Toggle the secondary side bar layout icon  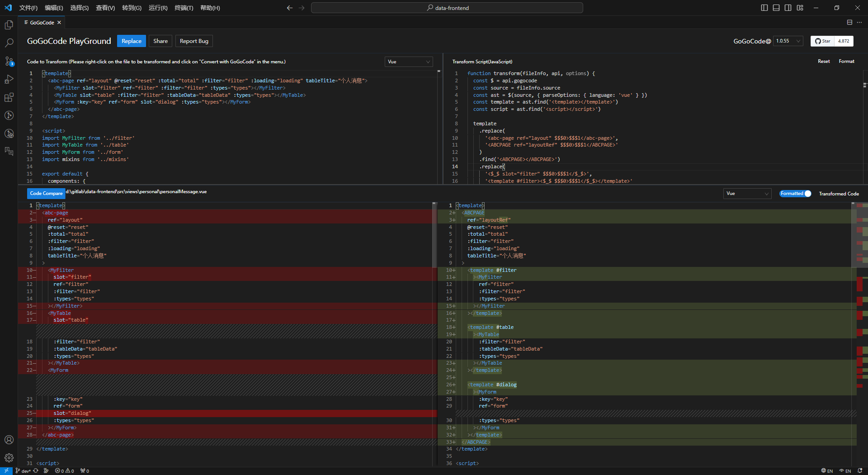click(x=788, y=8)
